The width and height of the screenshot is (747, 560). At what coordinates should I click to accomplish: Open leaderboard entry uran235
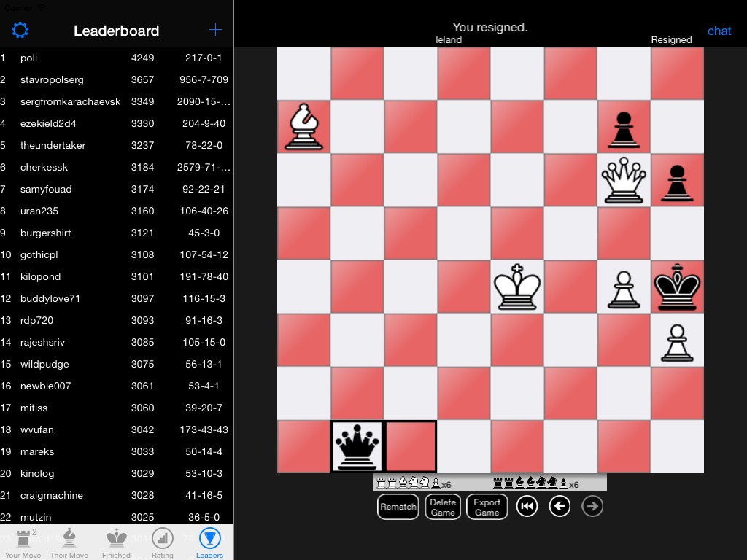click(x=117, y=211)
